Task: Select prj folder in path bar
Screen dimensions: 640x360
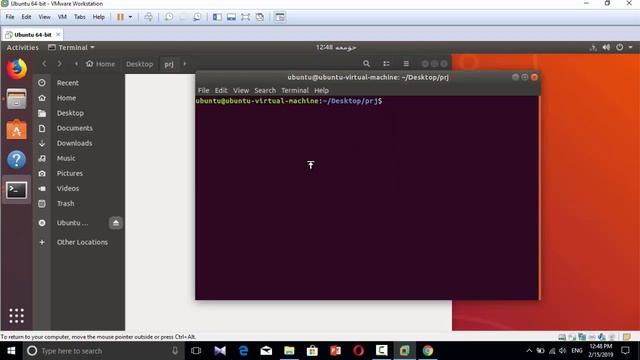Action: (169, 64)
